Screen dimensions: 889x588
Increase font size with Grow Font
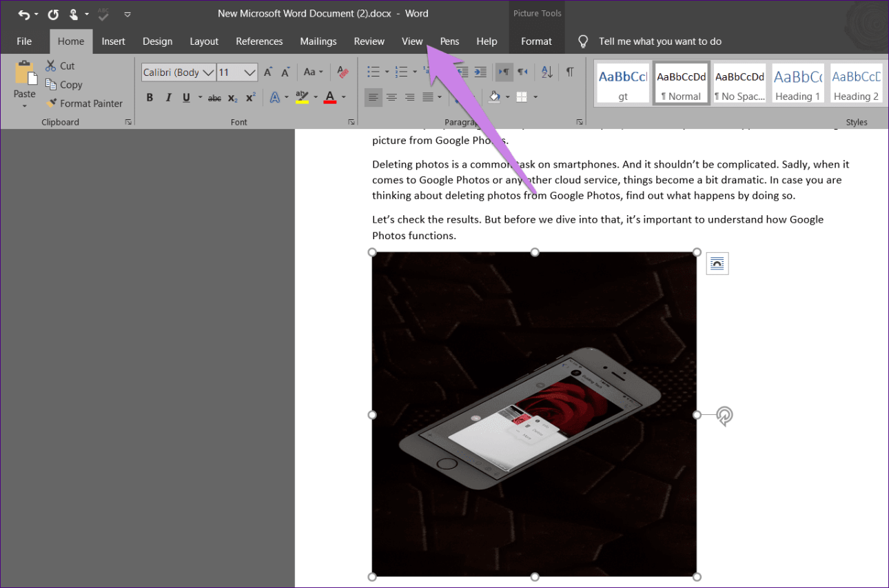(269, 72)
